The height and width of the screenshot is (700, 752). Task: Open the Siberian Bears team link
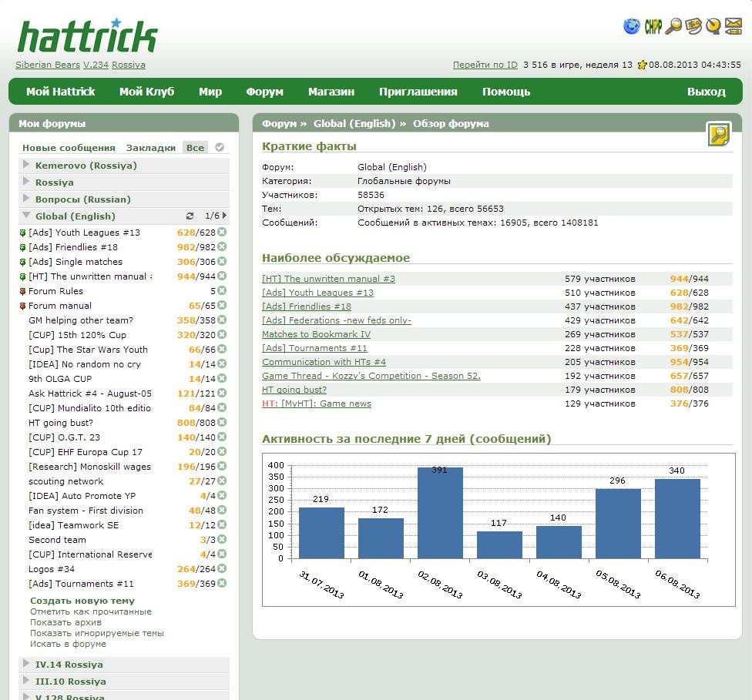(x=48, y=65)
